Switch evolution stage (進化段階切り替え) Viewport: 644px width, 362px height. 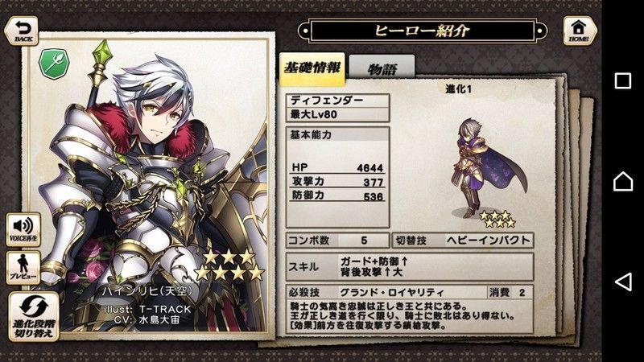coord(34,316)
